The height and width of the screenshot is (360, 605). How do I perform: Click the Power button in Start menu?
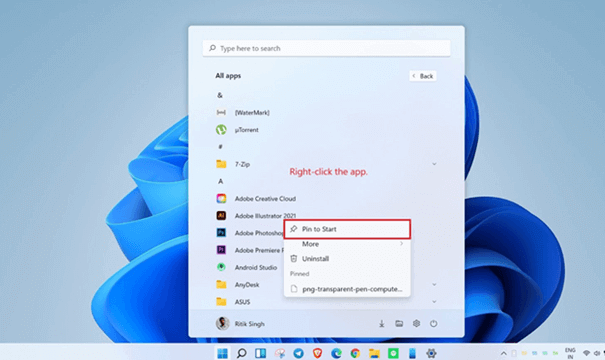pyautogui.click(x=434, y=324)
